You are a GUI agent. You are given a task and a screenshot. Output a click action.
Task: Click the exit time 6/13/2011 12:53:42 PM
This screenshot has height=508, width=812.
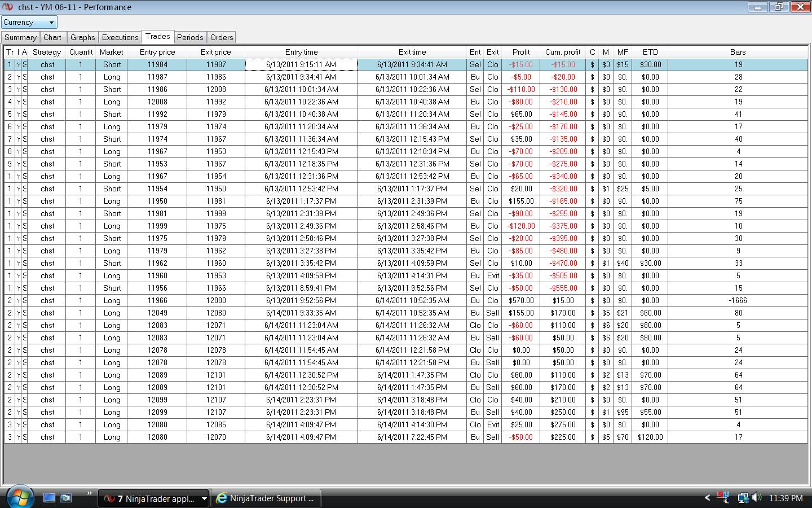[x=412, y=176]
